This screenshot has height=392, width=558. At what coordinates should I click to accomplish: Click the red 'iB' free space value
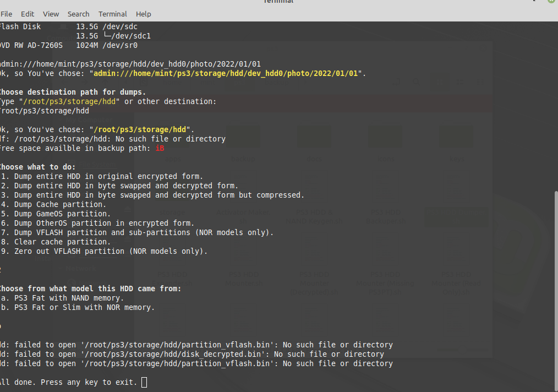pos(160,149)
